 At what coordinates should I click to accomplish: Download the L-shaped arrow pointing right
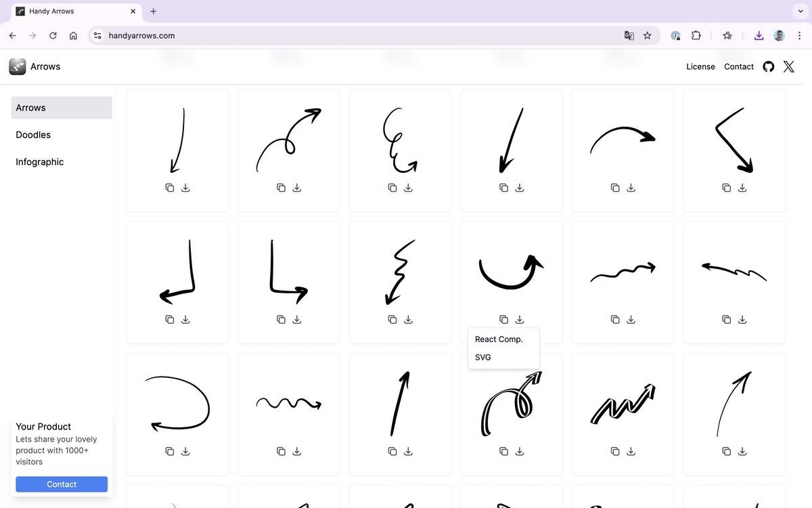click(296, 319)
